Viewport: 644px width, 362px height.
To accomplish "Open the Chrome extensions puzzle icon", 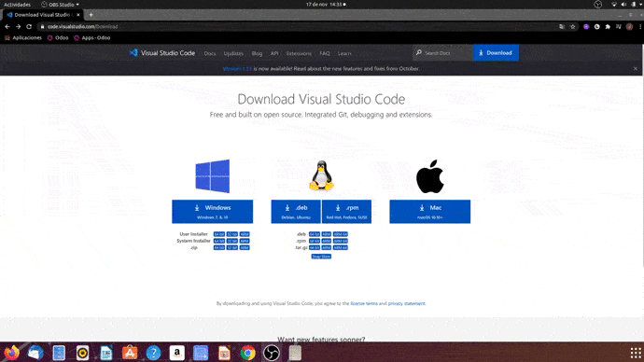I will click(x=608, y=27).
